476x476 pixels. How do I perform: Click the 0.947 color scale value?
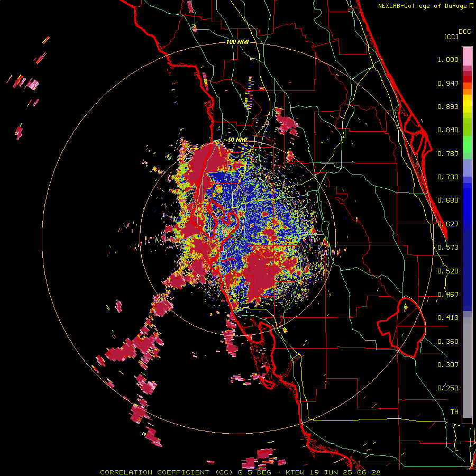pos(448,83)
